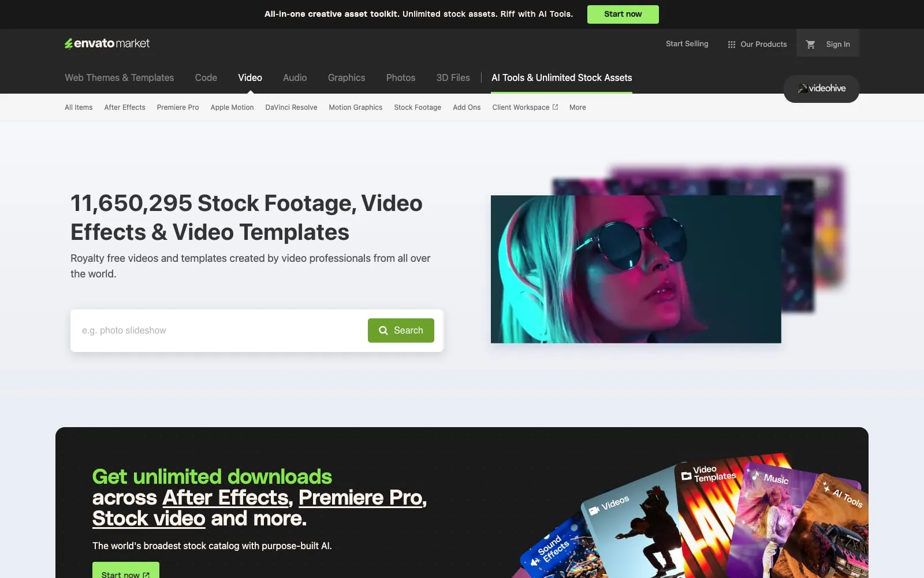Open the Premiere Pro subcategory
The height and width of the screenshot is (578, 924).
pyautogui.click(x=178, y=108)
